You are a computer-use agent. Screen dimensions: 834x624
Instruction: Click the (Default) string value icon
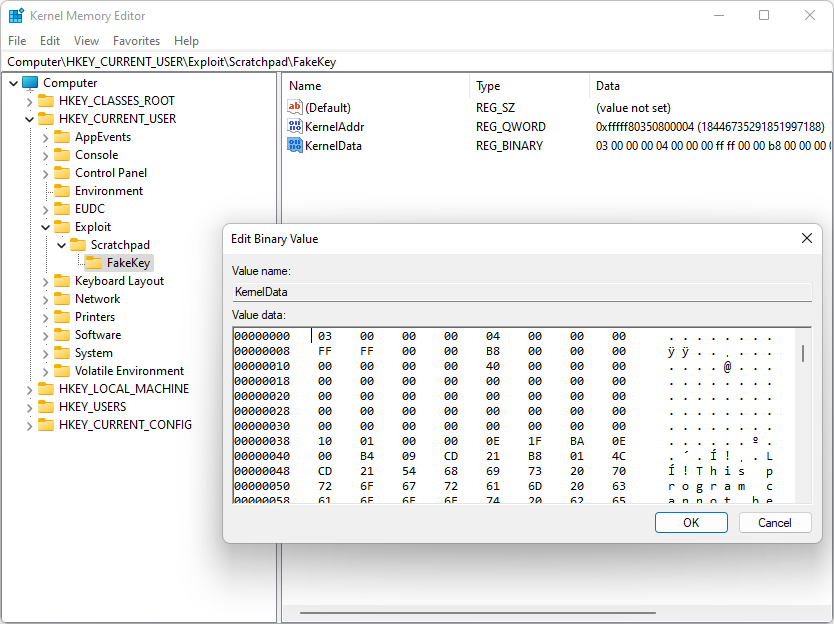[x=295, y=107]
